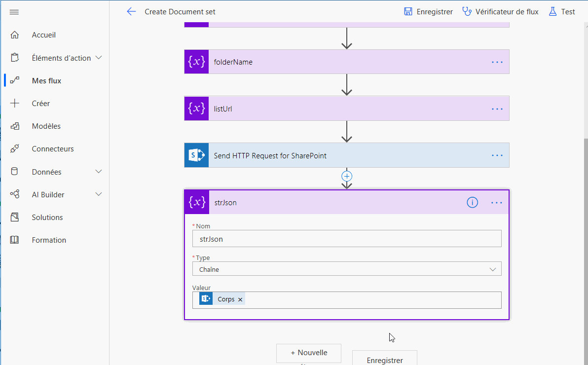This screenshot has width=588, height=365.
Task: Expand Éléments d'action submenu chevron
Action: point(99,58)
